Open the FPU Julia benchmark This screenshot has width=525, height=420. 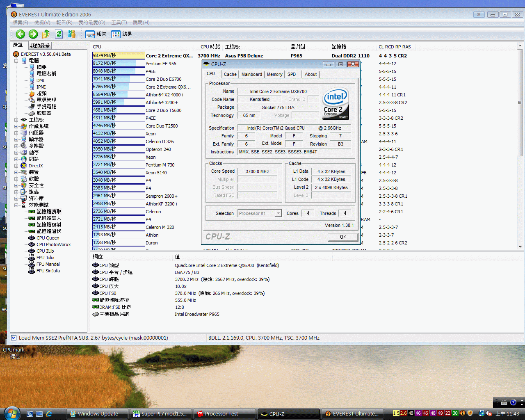coord(41,258)
